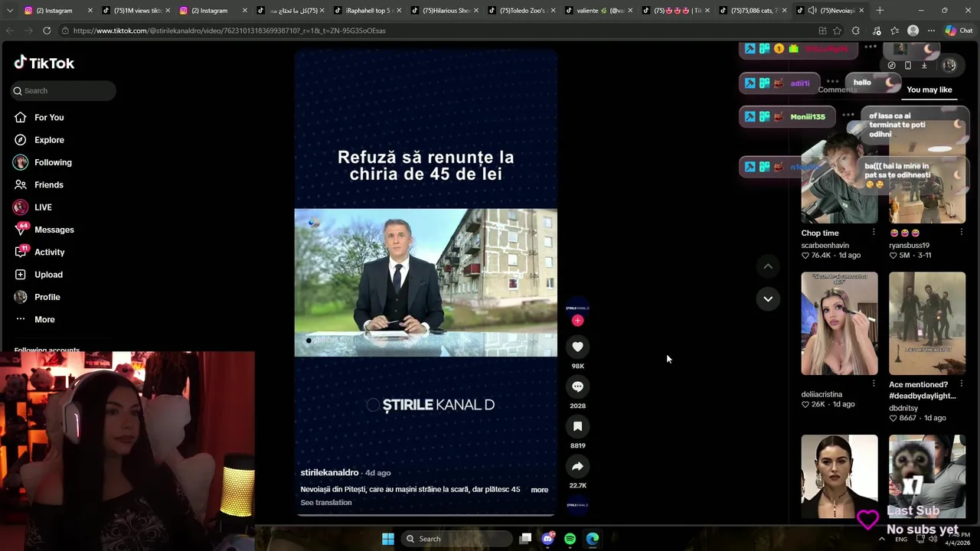Click the video progress bar
The width and height of the screenshot is (980, 551).
[x=426, y=514]
